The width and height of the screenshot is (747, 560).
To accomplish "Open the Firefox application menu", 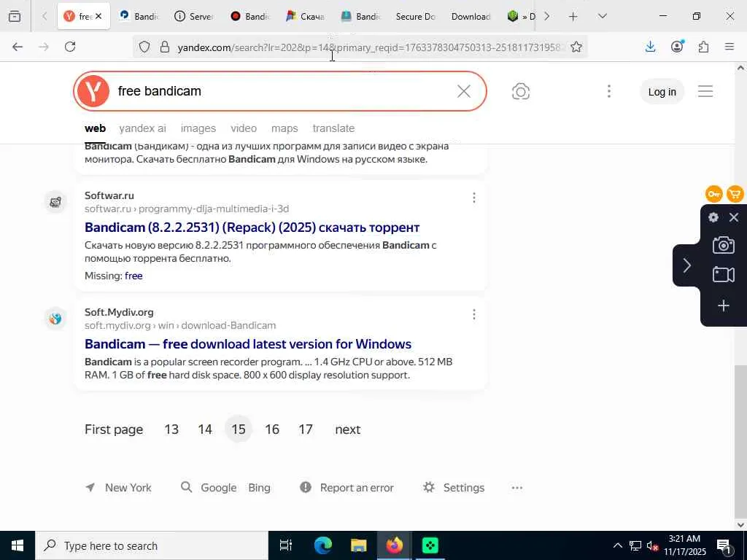I will click(x=729, y=47).
